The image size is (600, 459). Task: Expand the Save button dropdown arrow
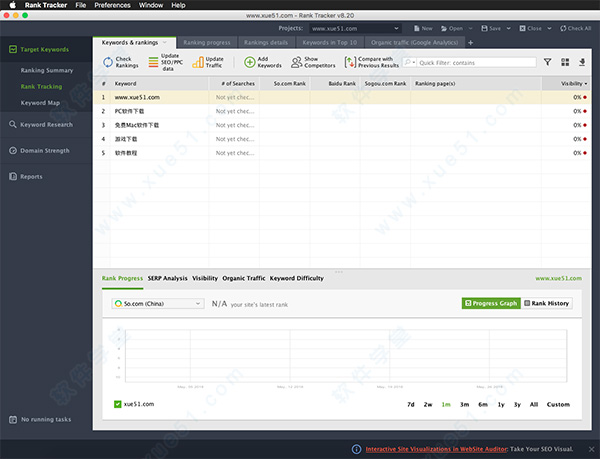pos(509,28)
